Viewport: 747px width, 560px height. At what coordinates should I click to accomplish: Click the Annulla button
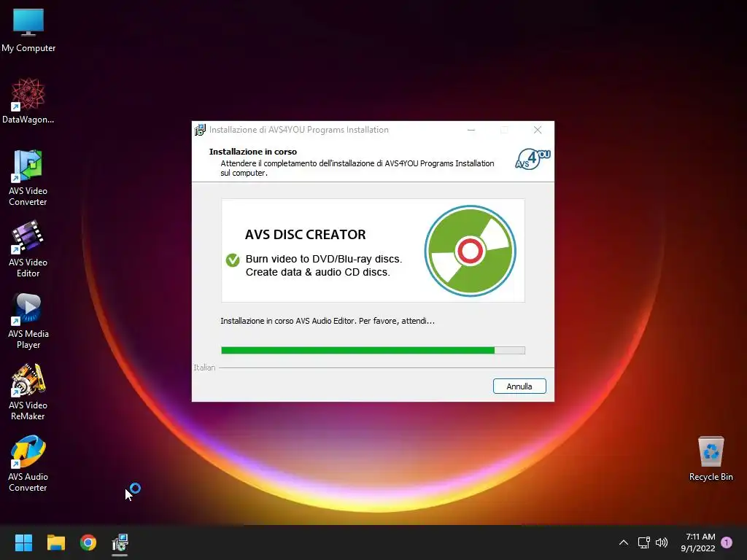coord(519,386)
